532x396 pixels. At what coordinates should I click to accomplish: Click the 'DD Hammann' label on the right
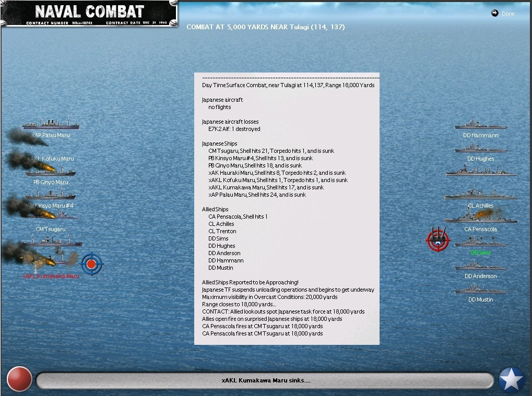481,135
